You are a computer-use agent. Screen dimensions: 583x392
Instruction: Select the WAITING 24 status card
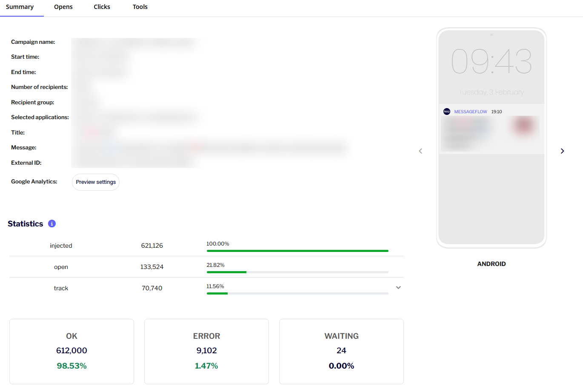tap(341, 351)
